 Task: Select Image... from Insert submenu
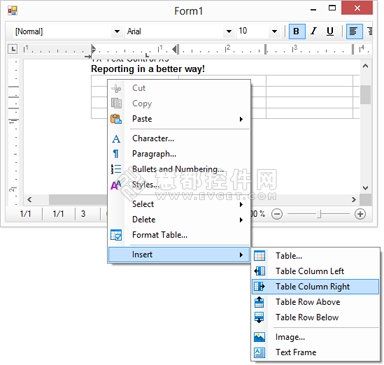pyautogui.click(x=316, y=337)
